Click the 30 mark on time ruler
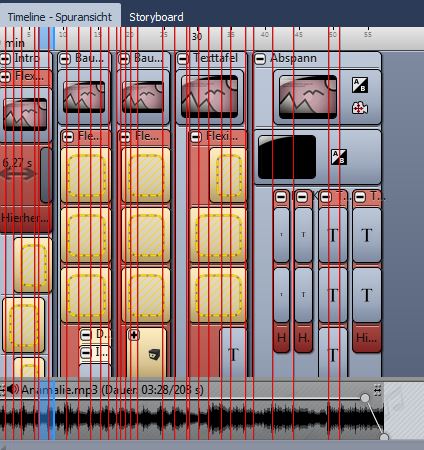The image size is (424, 450). pyautogui.click(x=197, y=36)
